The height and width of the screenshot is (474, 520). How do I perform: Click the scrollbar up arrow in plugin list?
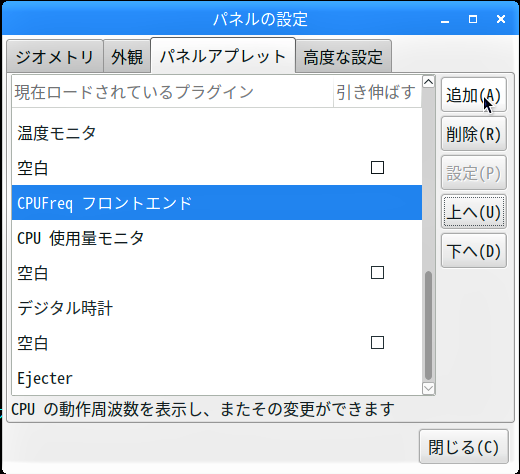pyautogui.click(x=428, y=82)
